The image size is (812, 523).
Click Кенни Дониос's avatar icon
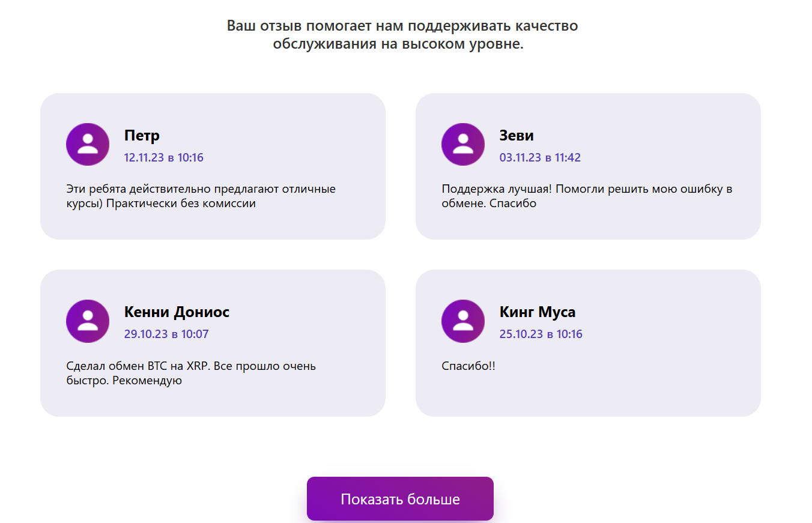click(x=88, y=321)
